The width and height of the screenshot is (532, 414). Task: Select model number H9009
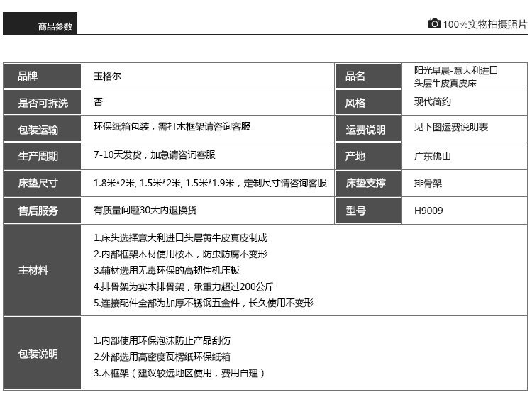pyautogui.click(x=428, y=211)
